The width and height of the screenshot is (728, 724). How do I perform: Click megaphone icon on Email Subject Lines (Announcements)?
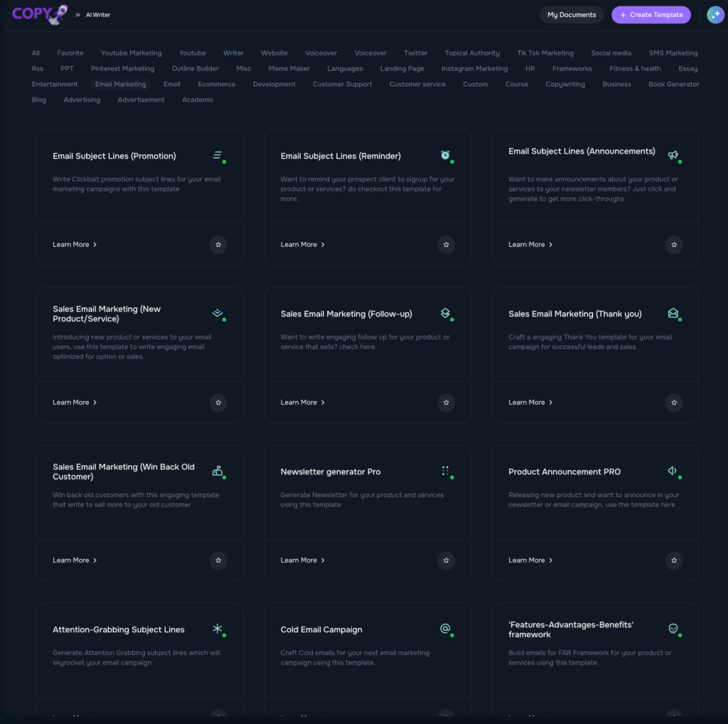tap(673, 155)
